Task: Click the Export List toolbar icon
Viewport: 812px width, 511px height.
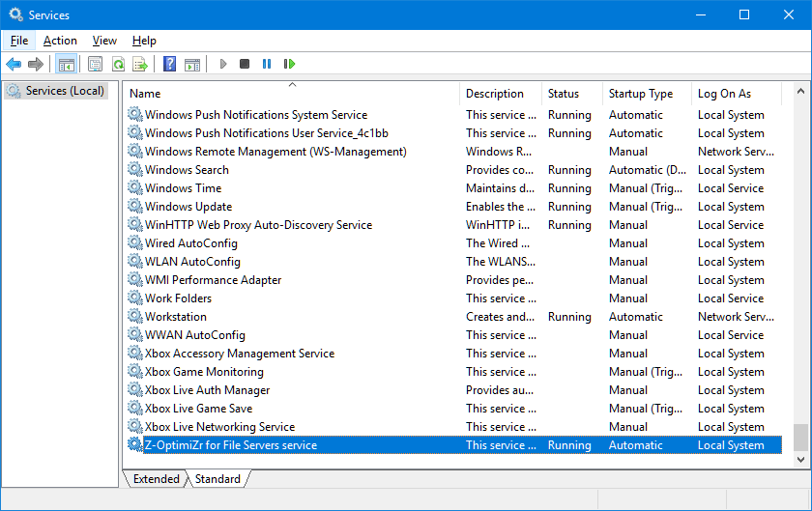Action: pyautogui.click(x=140, y=64)
